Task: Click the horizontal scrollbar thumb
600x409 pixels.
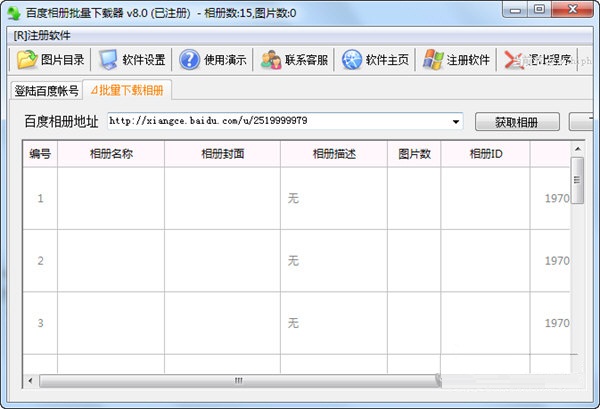Action: coord(239,381)
